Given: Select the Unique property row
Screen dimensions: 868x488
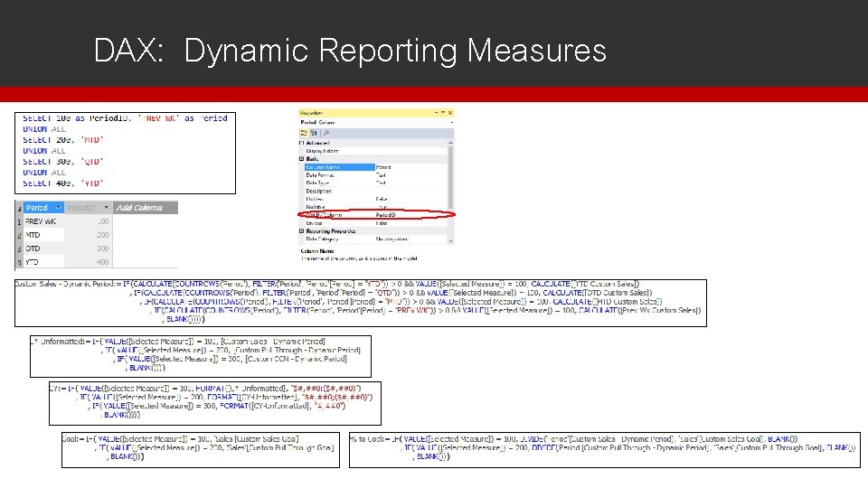Looking at the screenshot, I should click(x=375, y=223).
